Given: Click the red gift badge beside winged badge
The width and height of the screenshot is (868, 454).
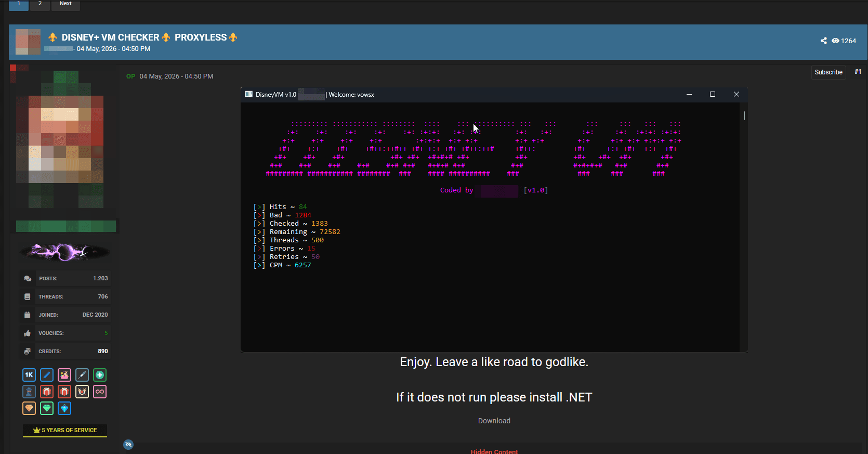Looking at the screenshot, I should (64, 392).
